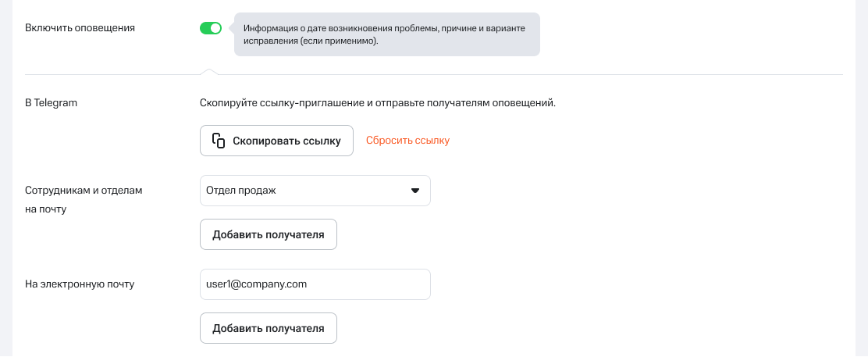This screenshot has height=357, width=868.
Task: Click the black arrow in the department dropdown
Action: click(x=415, y=191)
